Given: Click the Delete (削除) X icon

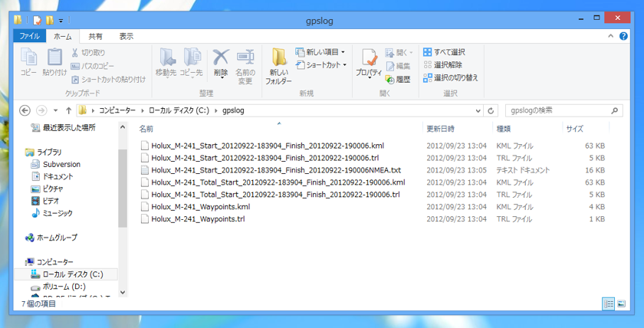Looking at the screenshot, I should point(221,57).
